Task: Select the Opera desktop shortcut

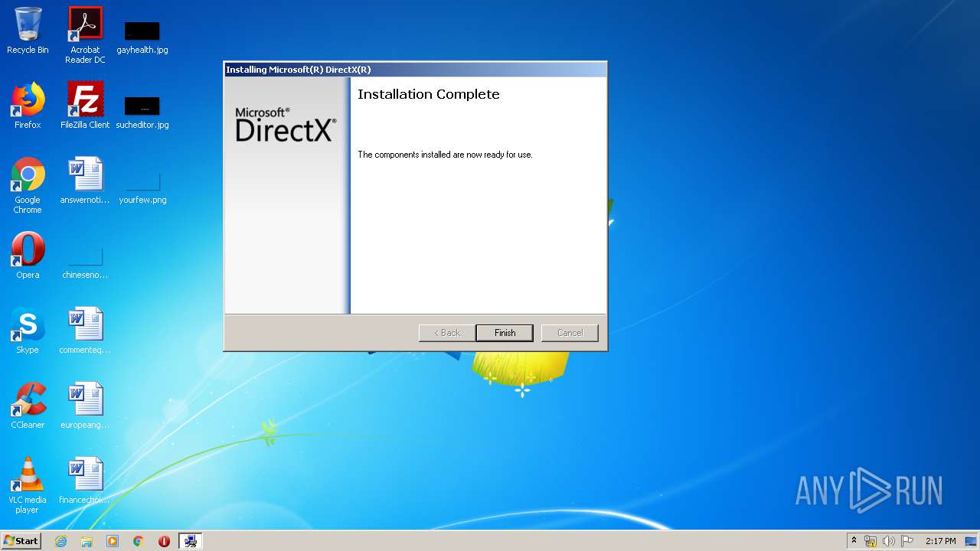Action: (x=28, y=256)
